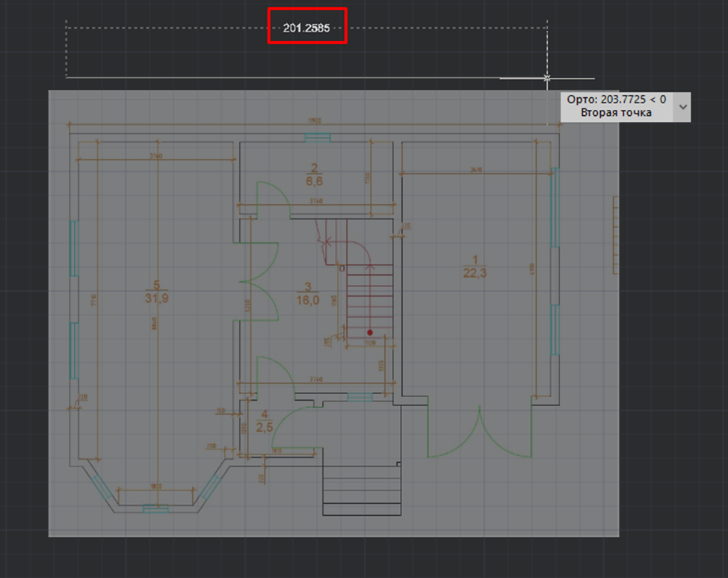The image size is (728, 578).
Task: Click the dimension input field showing 201.2585
Action: point(306,28)
